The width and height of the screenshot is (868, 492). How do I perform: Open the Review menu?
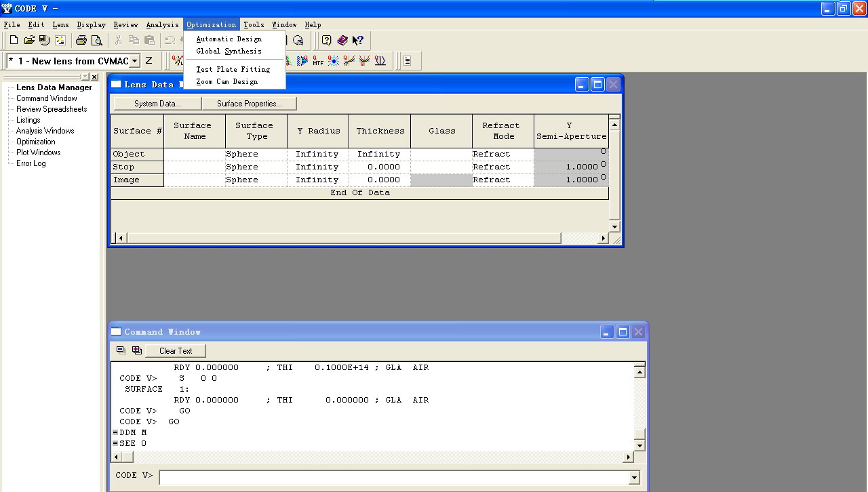[126, 25]
